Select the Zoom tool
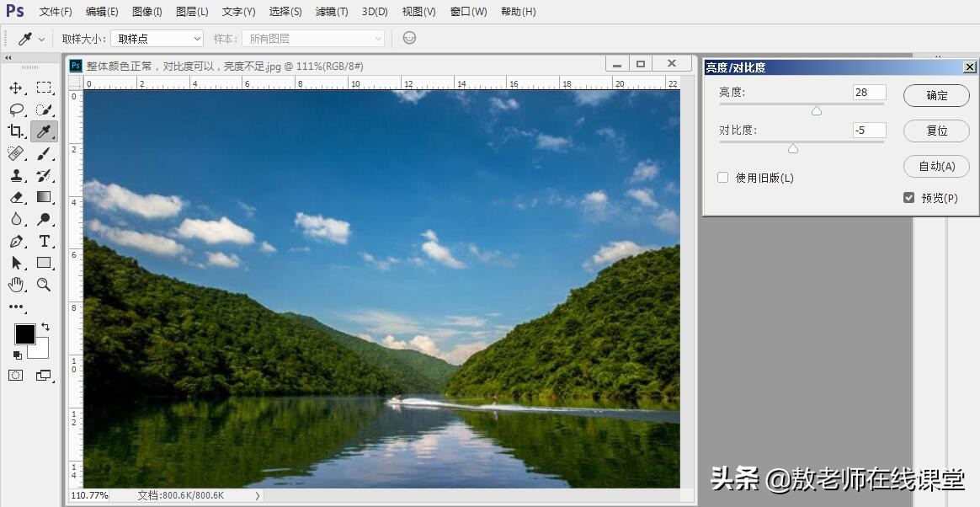980x507 pixels. [x=44, y=285]
